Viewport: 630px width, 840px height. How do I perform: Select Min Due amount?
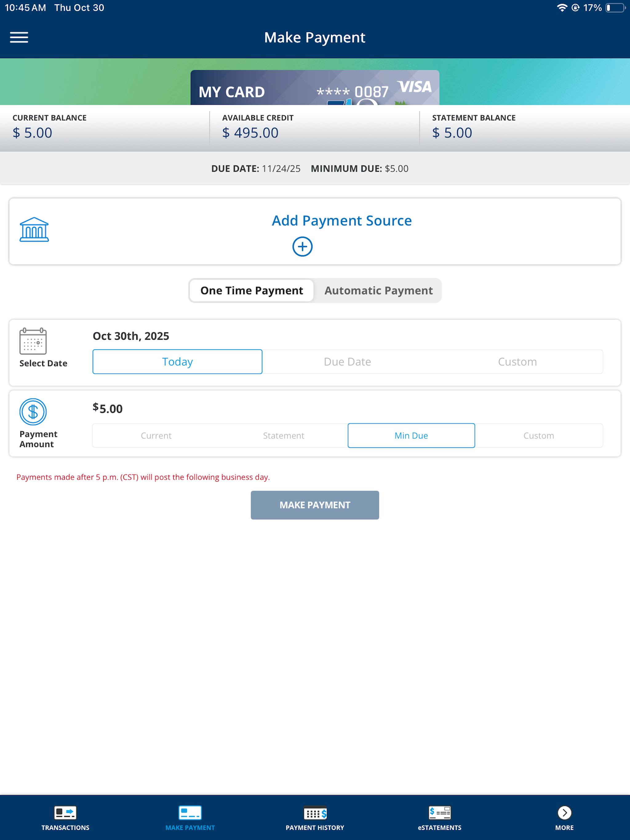[x=411, y=436]
